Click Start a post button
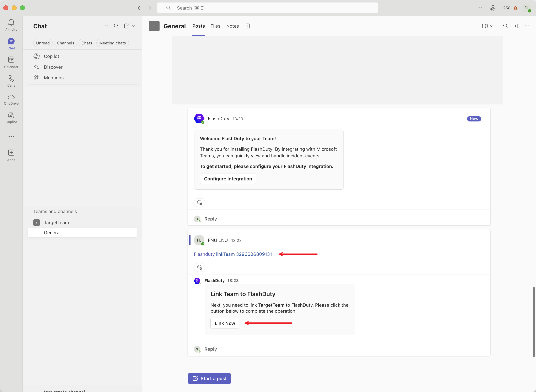 click(x=209, y=379)
